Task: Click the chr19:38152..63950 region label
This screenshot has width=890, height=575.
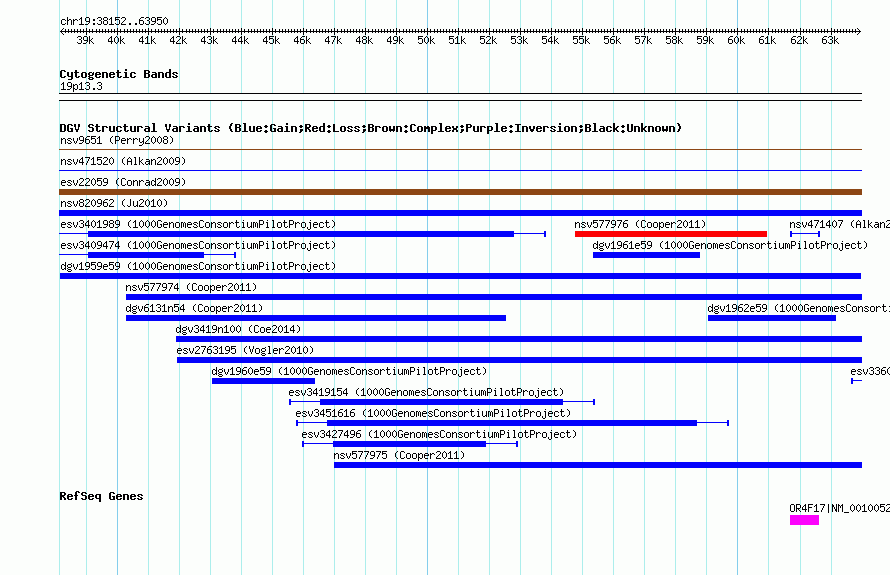Action: [x=114, y=21]
